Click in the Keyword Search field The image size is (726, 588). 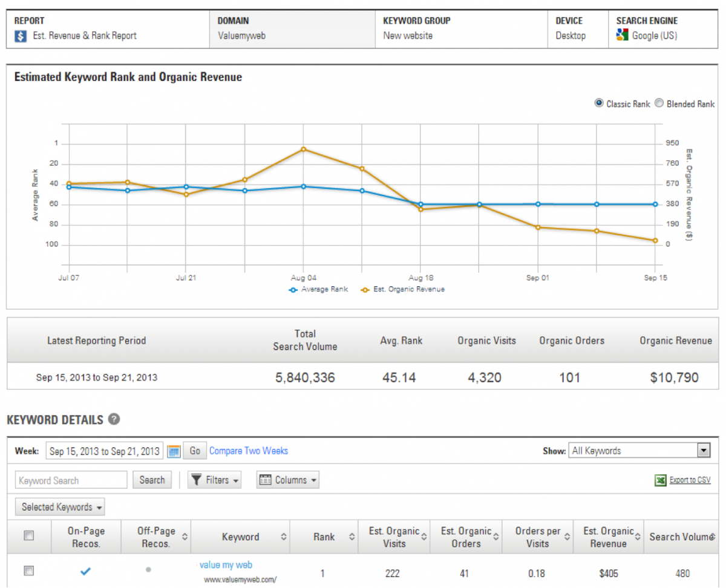tap(71, 480)
